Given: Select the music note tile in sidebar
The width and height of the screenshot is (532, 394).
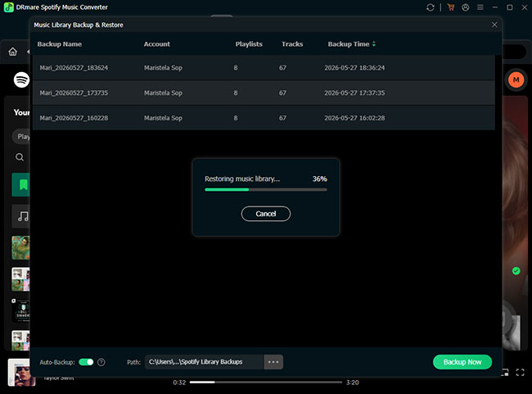Looking at the screenshot, I should tap(20, 216).
